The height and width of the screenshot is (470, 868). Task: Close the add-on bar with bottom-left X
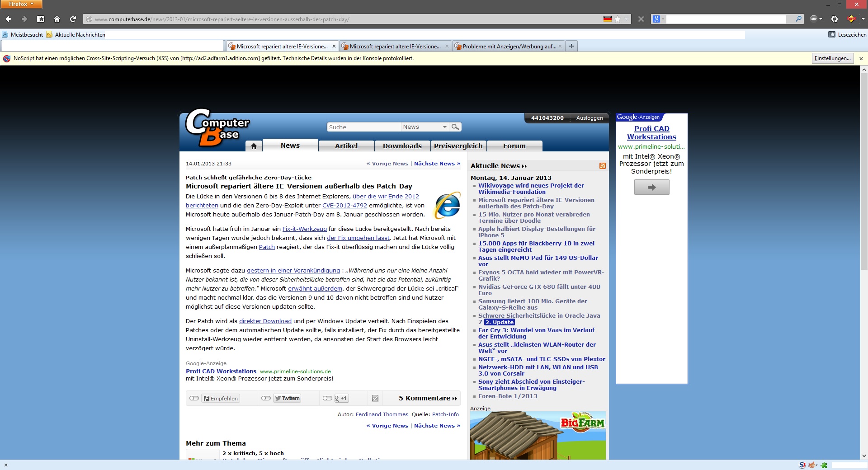tap(6, 465)
